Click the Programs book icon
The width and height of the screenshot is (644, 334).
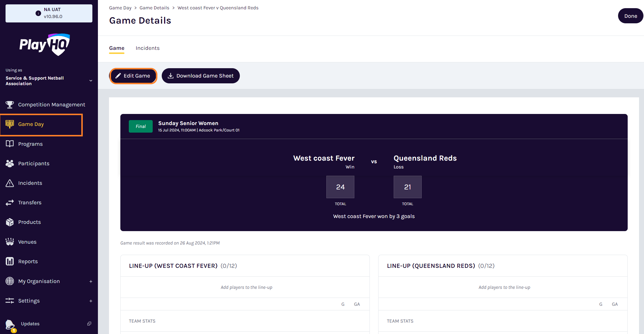10,144
